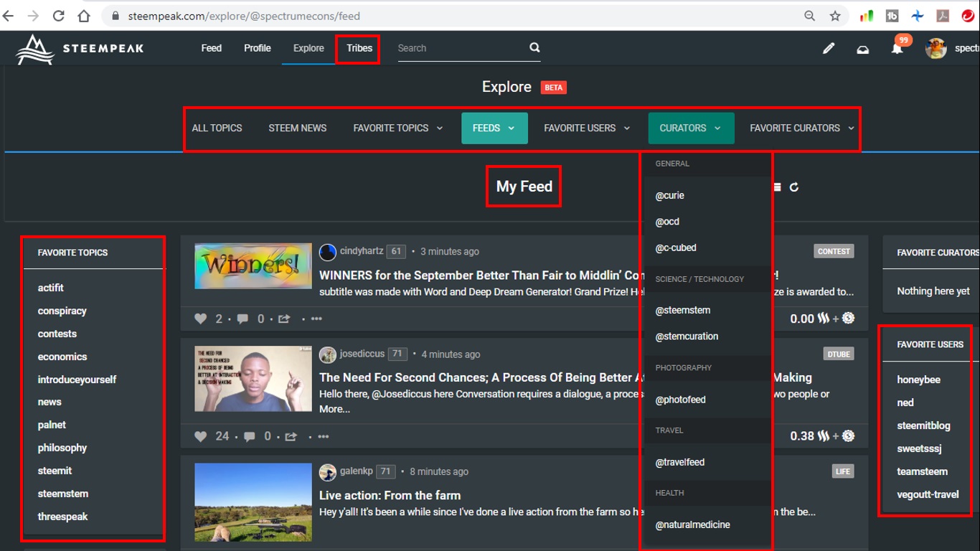980x551 pixels.
Task: Click the user avatar in the top navbar
Action: click(936, 48)
